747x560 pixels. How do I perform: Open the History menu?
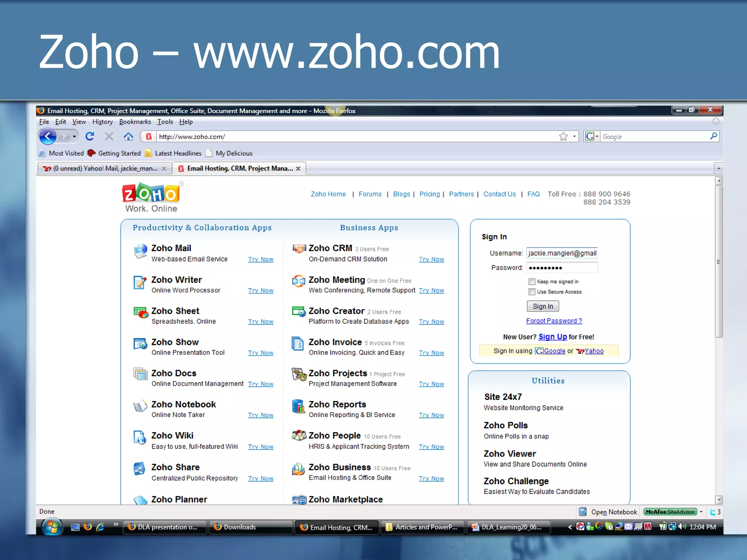102,122
